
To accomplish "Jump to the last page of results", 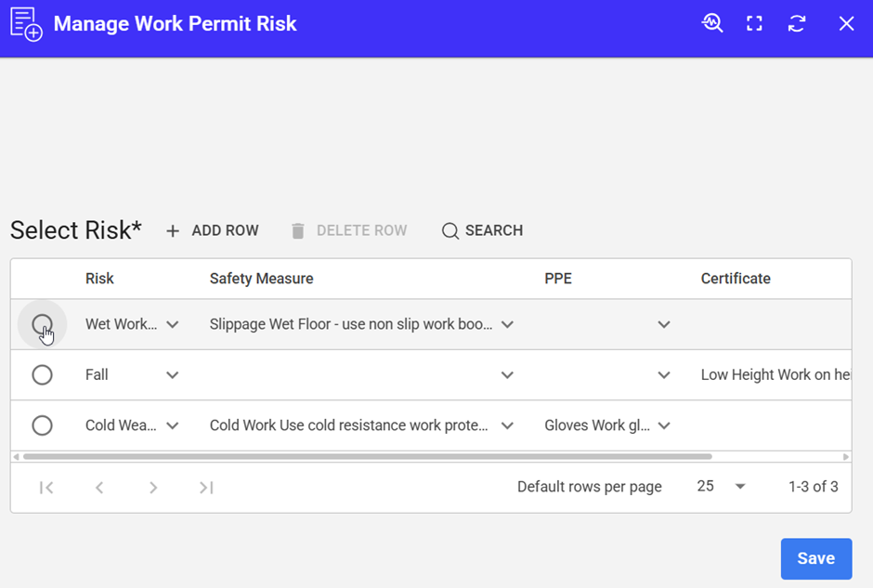I will (x=206, y=488).
